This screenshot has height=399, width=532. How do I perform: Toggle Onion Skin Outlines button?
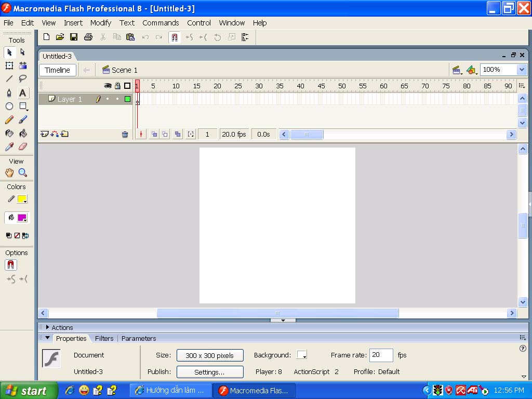(x=165, y=135)
